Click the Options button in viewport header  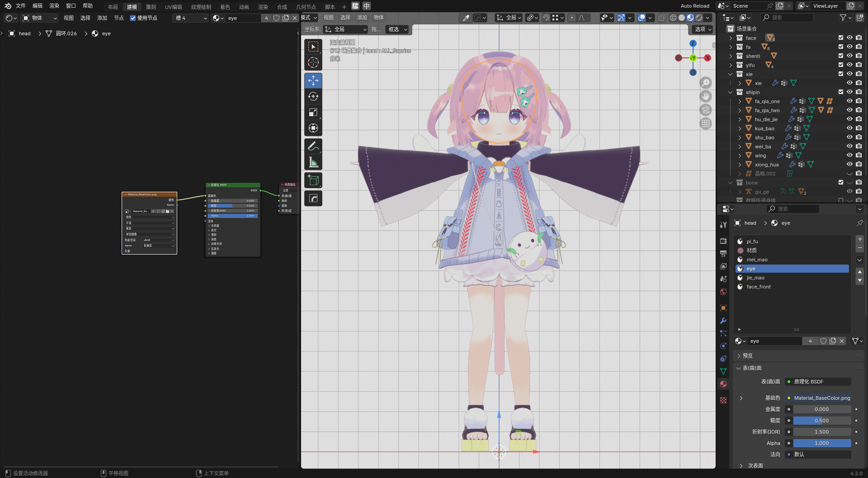702,29
